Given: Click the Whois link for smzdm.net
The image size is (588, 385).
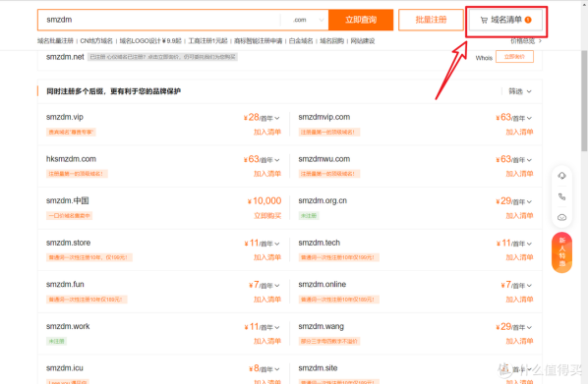Looking at the screenshot, I should pyautogui.click(x=484, y=58).
